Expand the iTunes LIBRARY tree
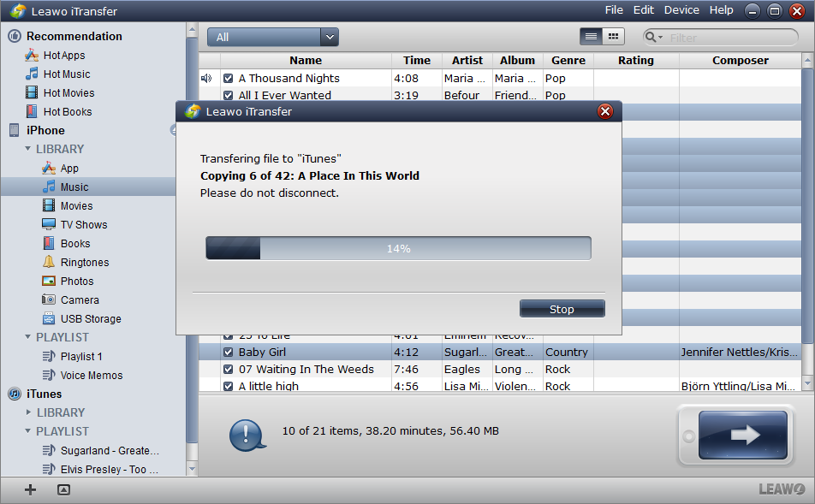The image size is (815, 504). click(x=28, y=412)
